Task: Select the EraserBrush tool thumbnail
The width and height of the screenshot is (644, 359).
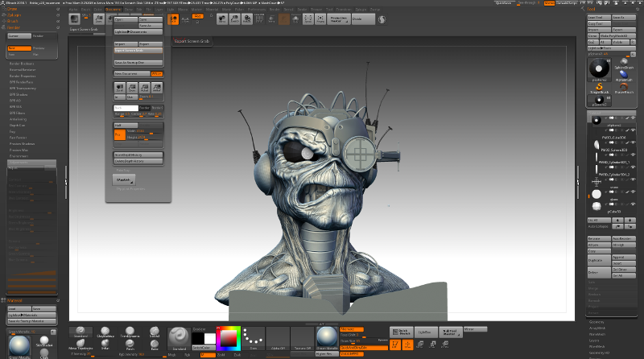Action: [623, 89]
